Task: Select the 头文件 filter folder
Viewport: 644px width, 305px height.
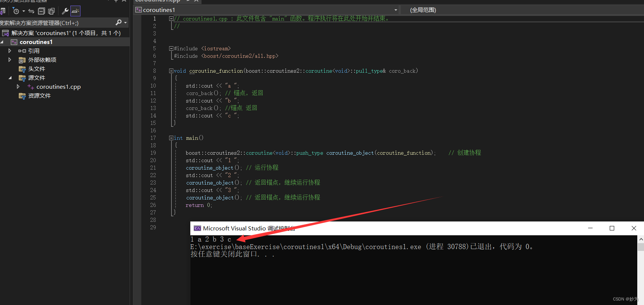Action: point(37,69)
